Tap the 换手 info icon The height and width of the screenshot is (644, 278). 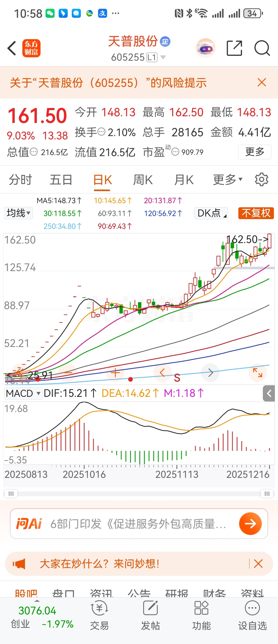(102, 132)
